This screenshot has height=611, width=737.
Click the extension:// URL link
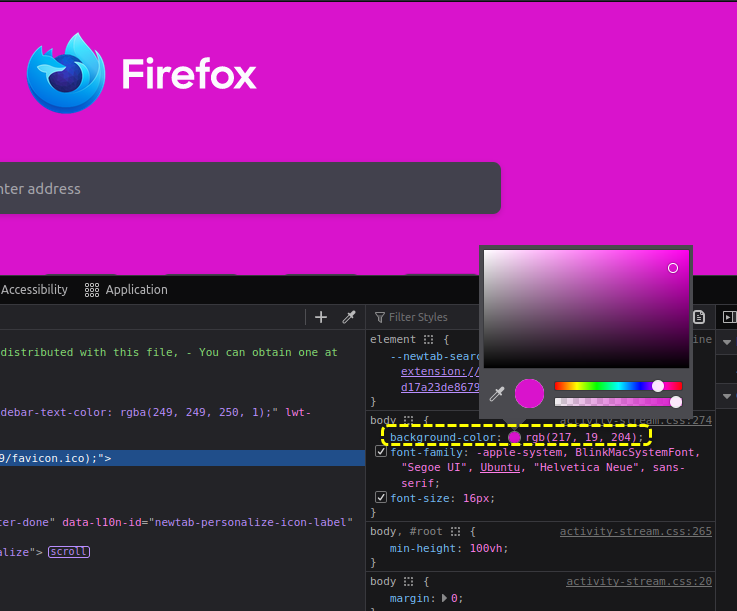(440, 371)
